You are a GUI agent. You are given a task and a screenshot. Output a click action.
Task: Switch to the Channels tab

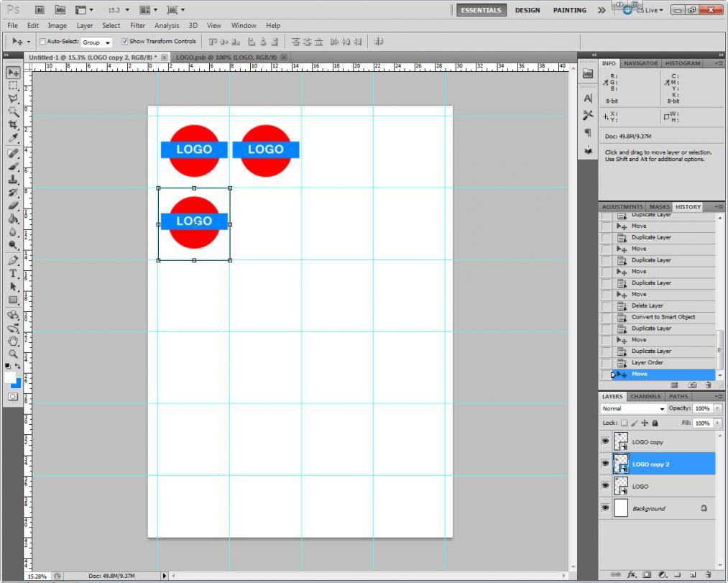645,396
